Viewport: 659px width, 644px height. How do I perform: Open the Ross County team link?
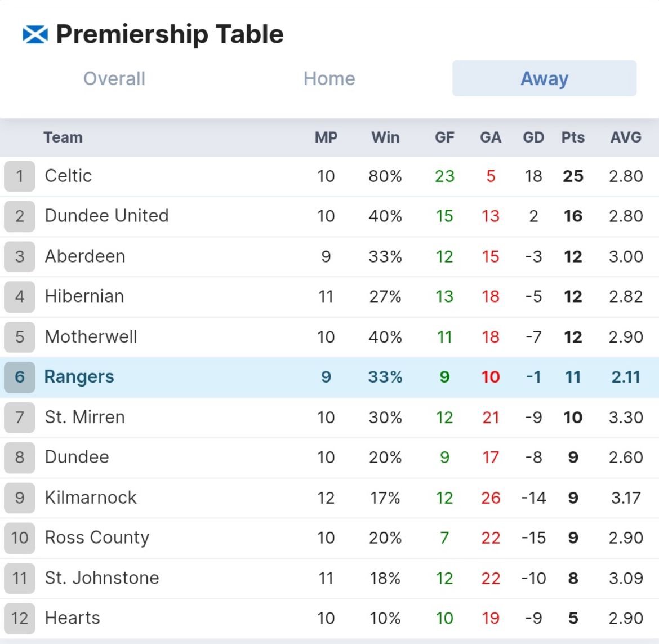(97, 538)
